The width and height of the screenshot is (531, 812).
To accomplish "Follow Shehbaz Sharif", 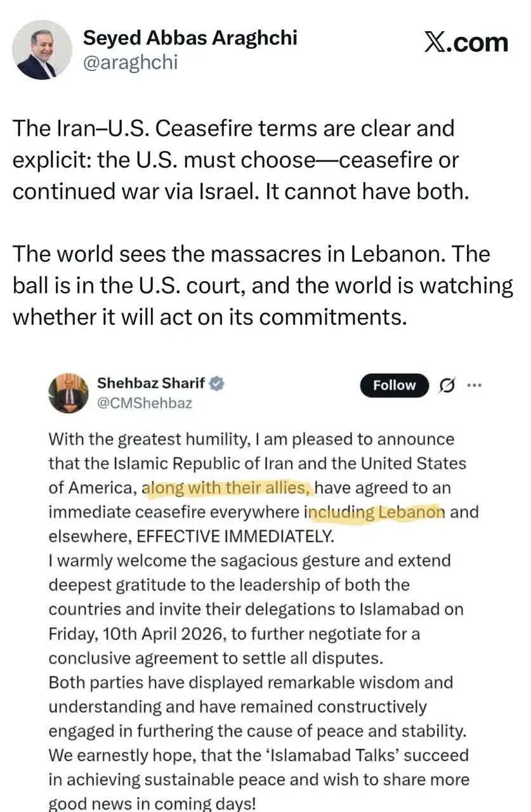I will (394, 386).
